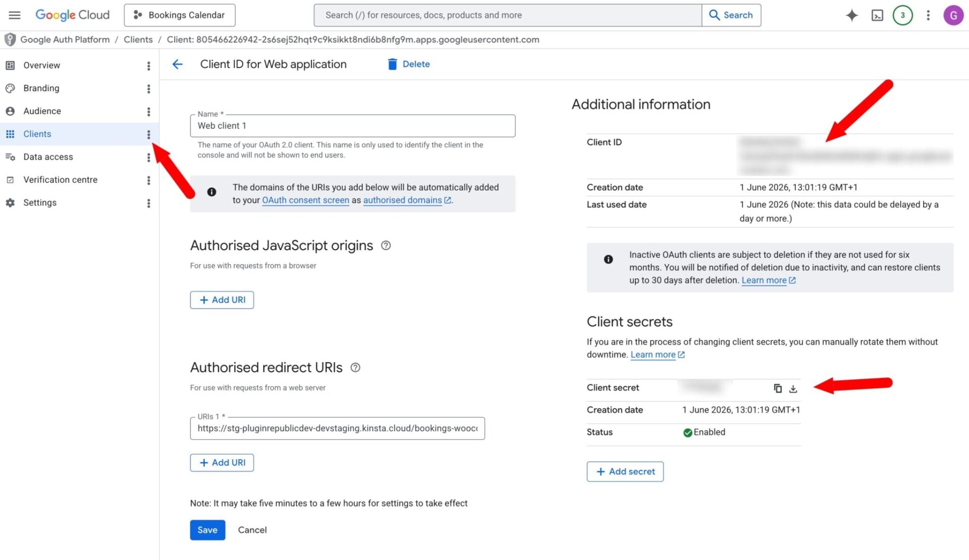Add URI under Authorised JavaScript origins

(x=222, y=300)
